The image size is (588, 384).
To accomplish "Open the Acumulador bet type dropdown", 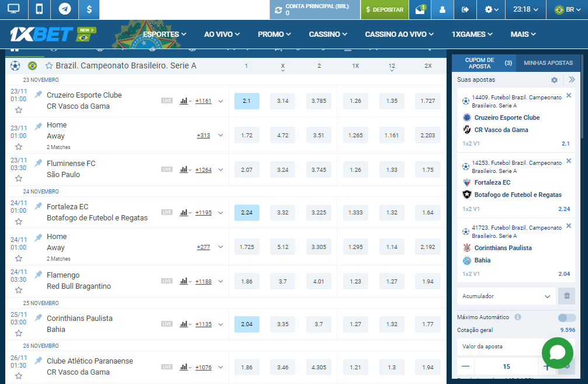I will [506, 296].
